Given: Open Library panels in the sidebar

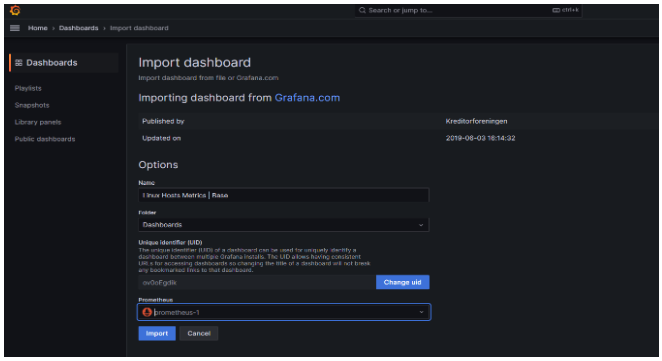Looking at the screenshot, I should click(38, 122).
